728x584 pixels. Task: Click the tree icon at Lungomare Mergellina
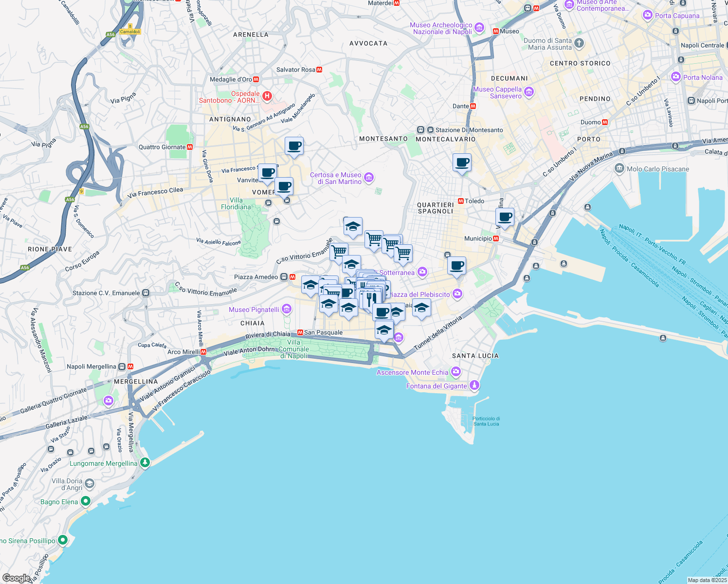(144, 463)
